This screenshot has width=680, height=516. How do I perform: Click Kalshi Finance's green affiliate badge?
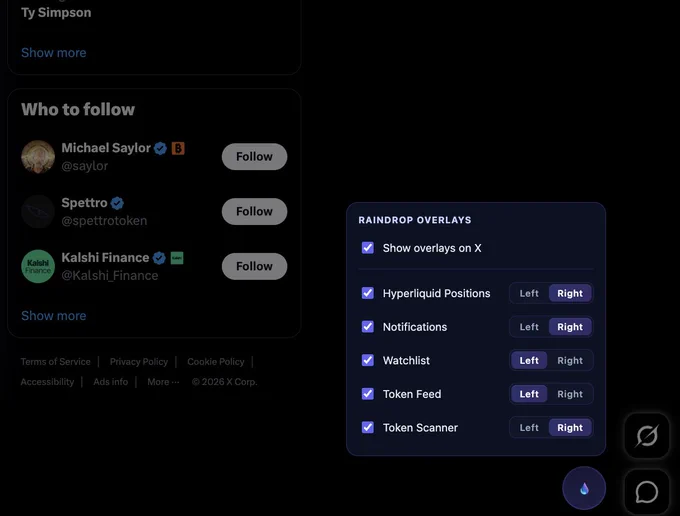(x=177, y=258)
